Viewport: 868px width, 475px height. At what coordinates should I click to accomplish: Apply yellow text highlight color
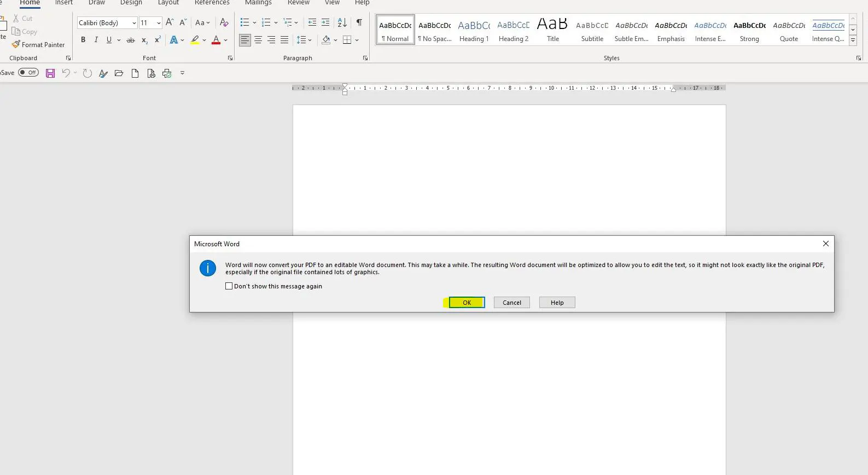pyautogui.click(x=195, y=40)
